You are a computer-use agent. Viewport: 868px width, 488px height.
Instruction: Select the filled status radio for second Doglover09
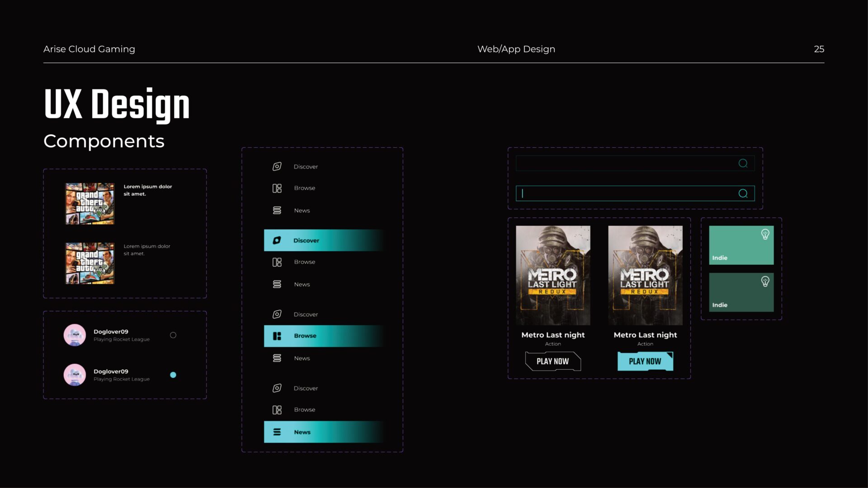(x=173, y=375)
